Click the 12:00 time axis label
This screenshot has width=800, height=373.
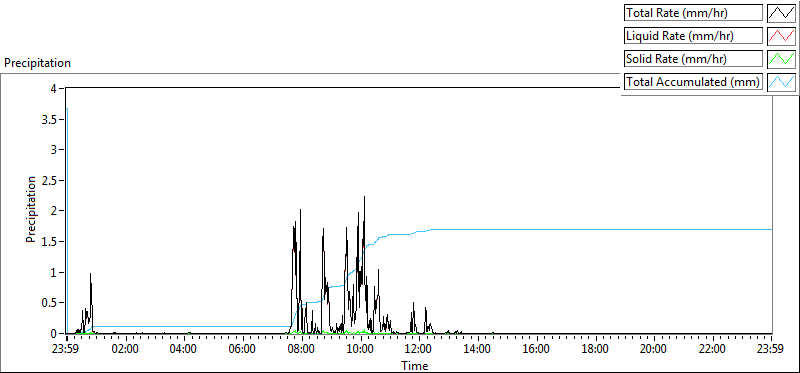click(419, 349)
